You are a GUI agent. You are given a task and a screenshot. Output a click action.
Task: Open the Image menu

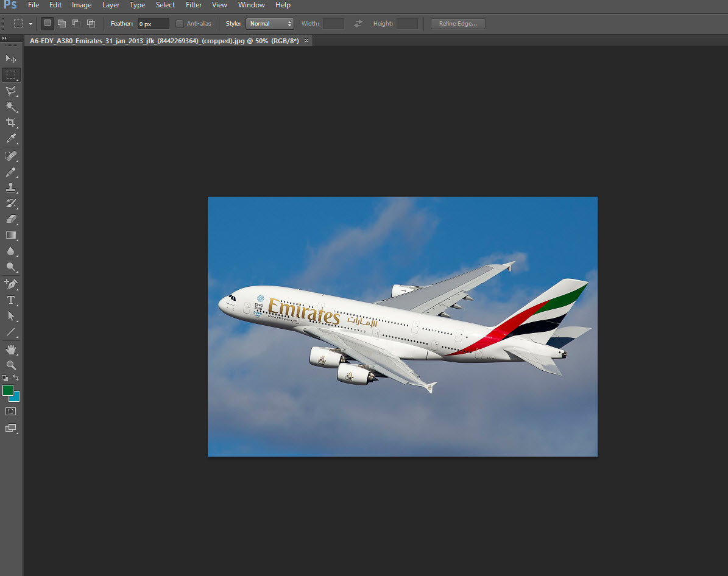pyautogui.click(x=82, y=5)
